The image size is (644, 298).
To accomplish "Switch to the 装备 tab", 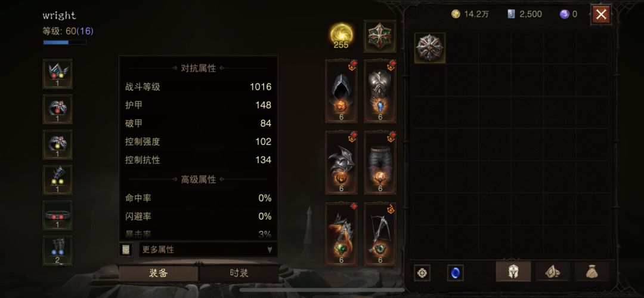I will 158,274.
